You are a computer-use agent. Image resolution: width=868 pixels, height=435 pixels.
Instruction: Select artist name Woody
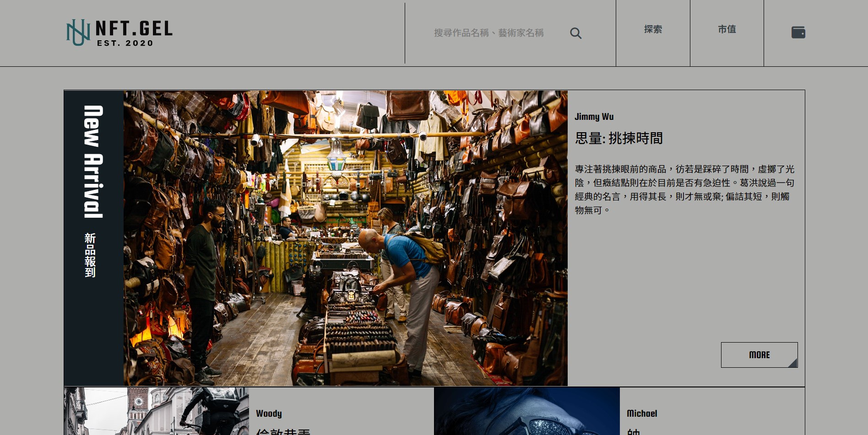pyautogui.click(x=269, y=414)
